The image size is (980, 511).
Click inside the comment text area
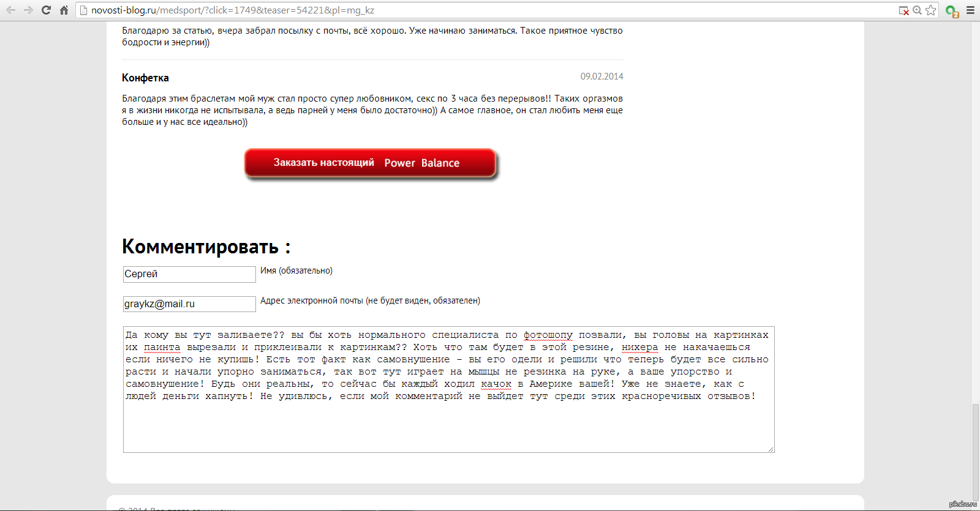click(448, 389)
